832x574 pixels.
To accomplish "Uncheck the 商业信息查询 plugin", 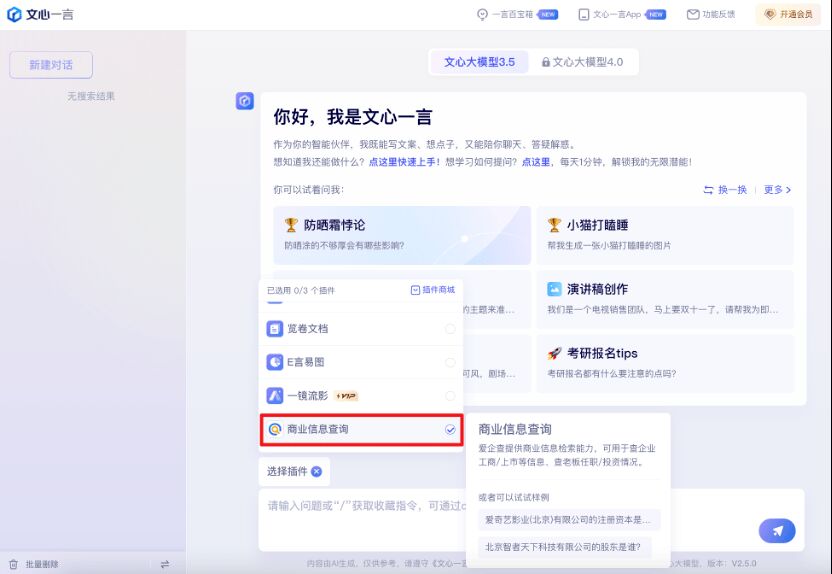I will point(450,429).
